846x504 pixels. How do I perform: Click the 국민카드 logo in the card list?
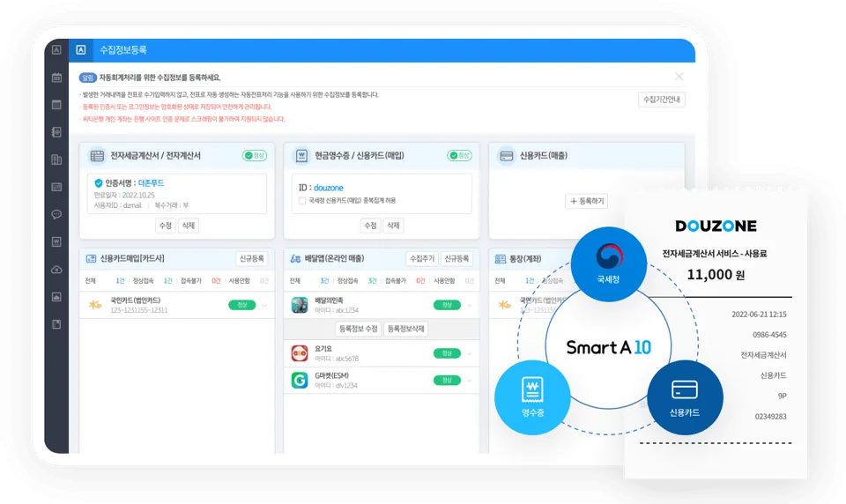[95, 305]
